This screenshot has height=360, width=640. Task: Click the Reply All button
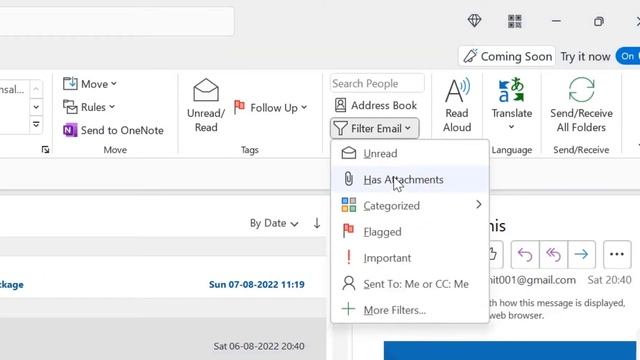(553, 255)
